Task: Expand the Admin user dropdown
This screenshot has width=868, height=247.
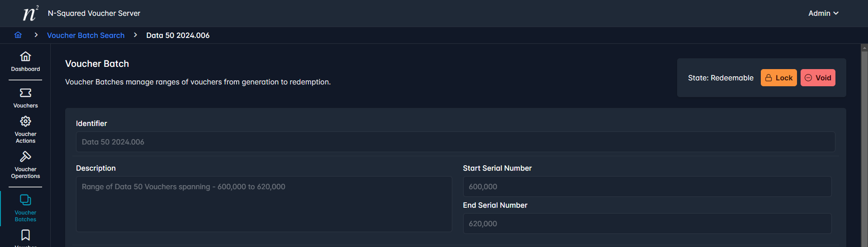Action: click(823, 13)
